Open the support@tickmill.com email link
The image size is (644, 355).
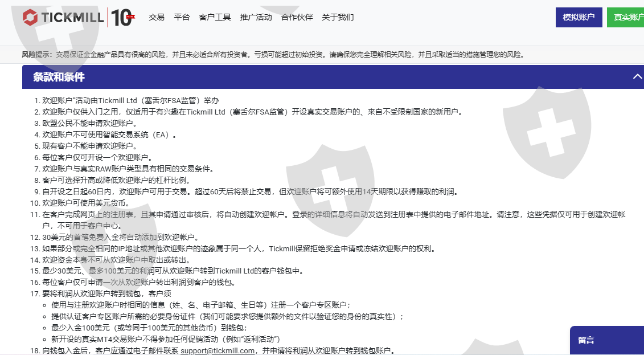(x=218, y=350)
